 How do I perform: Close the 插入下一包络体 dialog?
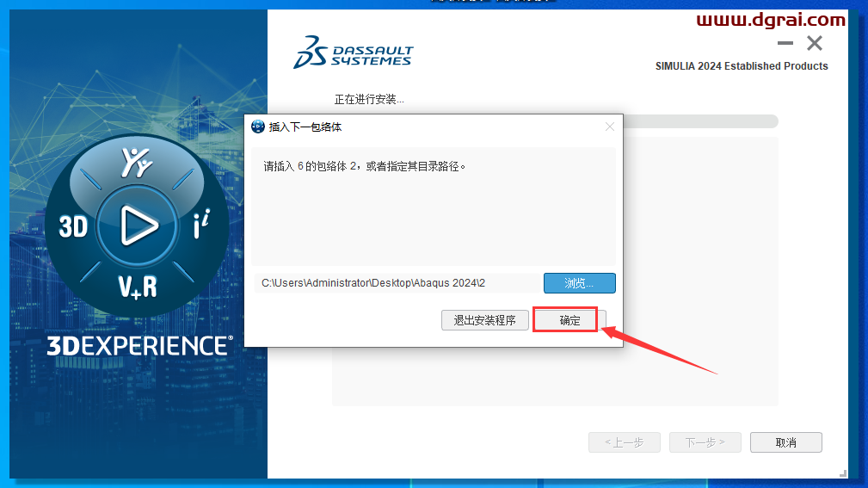[609, 127]
